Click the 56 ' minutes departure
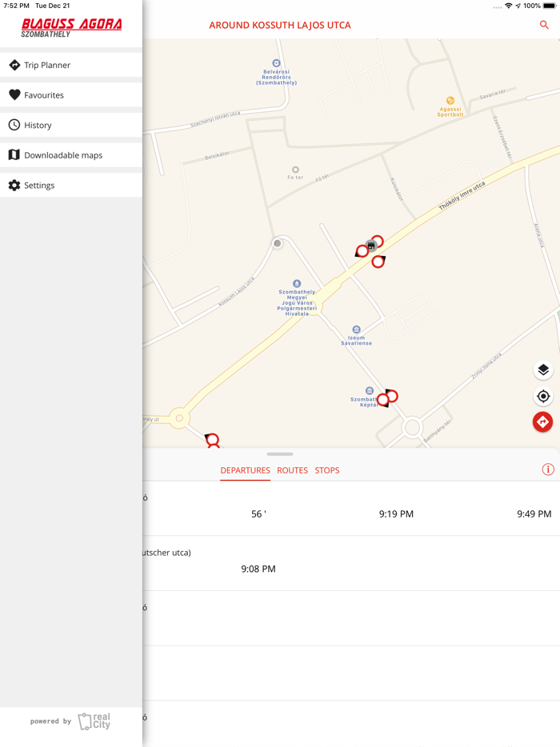Viewport: 560px width, 747px height. 258,514
